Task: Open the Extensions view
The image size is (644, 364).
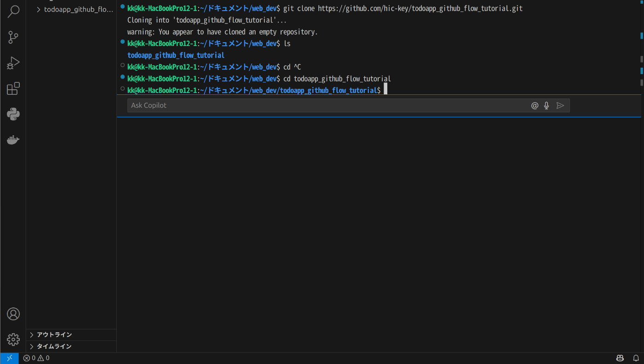Action: 13,88
